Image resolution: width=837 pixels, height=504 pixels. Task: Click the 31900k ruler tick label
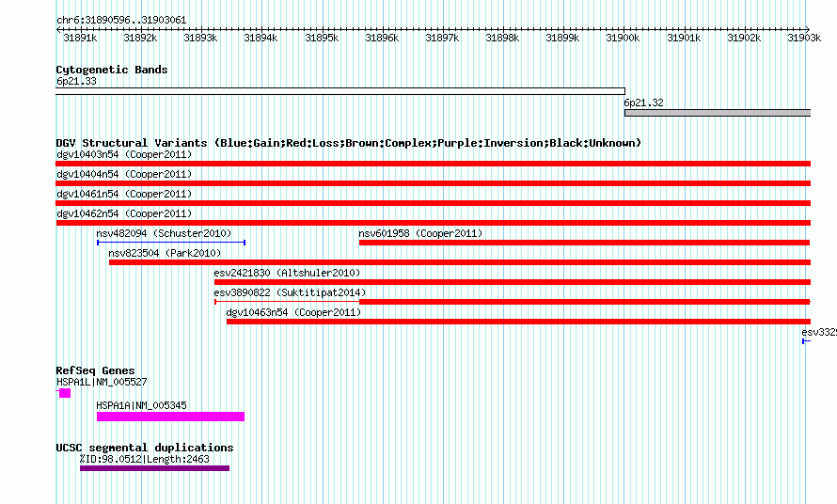623,38
